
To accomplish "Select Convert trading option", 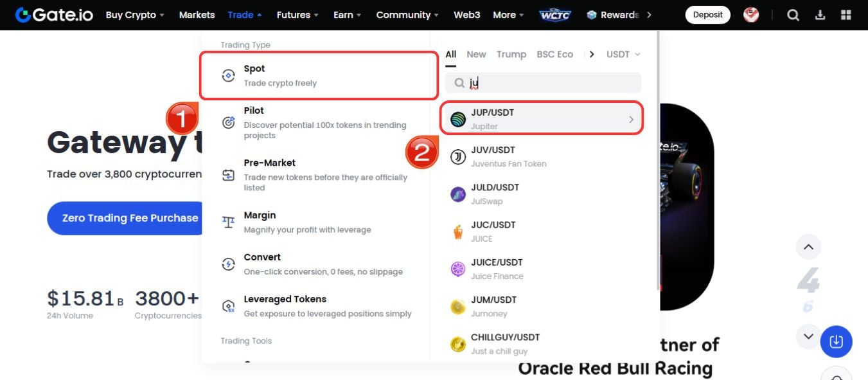I will click(315, 264).
